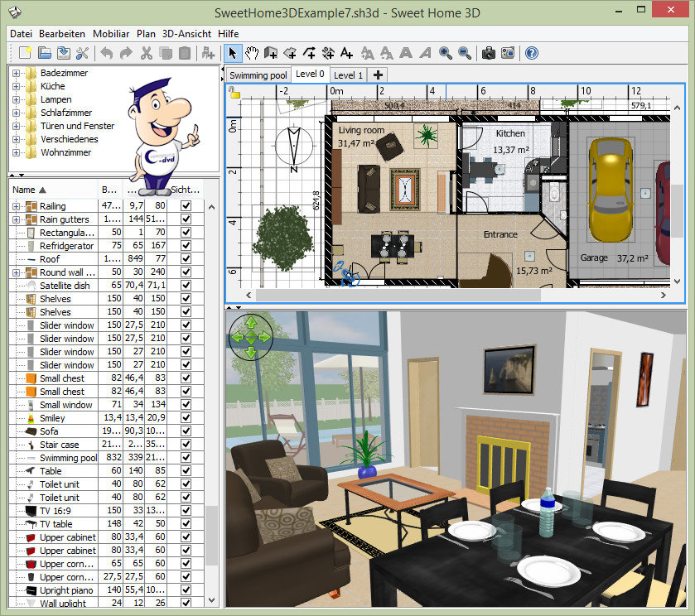Image resolution: width=695 pixels, height=616 pixels.
Task: Click the plus tab to add level
Action: pos(379,75)
